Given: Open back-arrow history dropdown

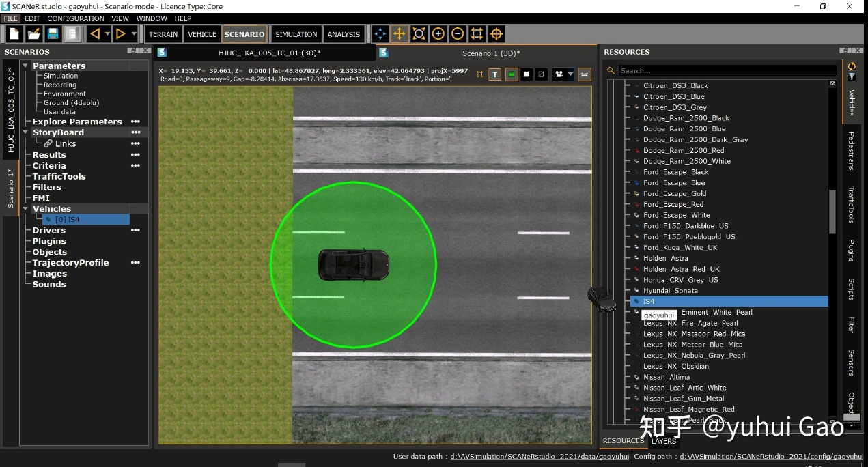Looking at the screenshot, I should coord(107,33).
